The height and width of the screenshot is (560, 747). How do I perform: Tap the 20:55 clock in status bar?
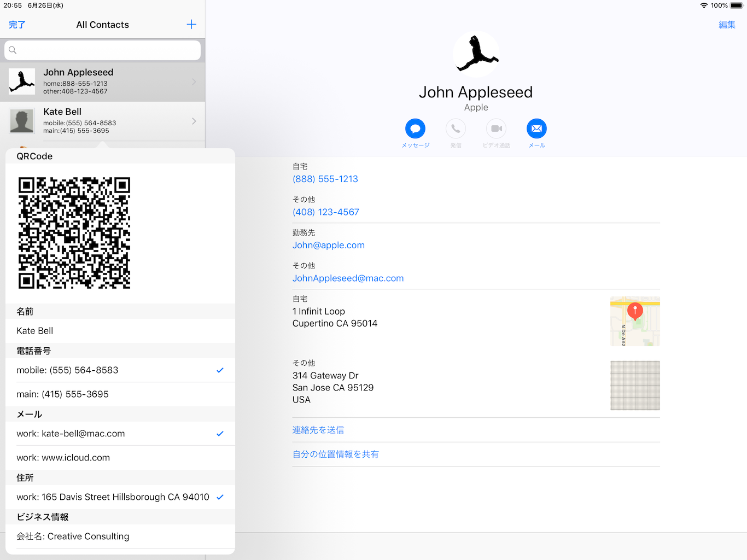click(13, 5)
